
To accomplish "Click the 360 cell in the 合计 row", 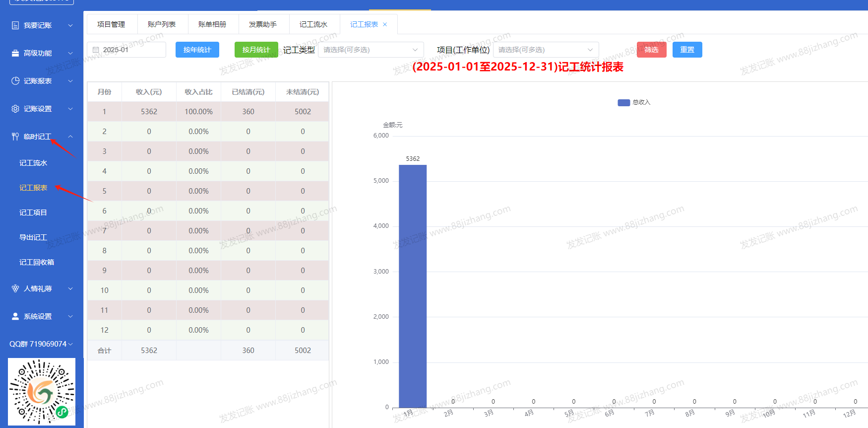I will click(x=248, y=351).
